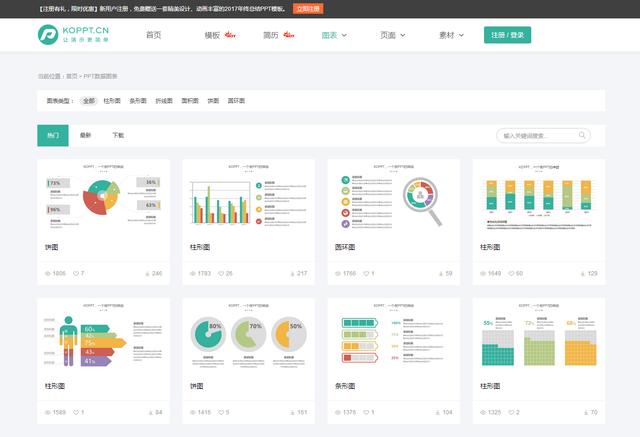Like the radial pie chart card with 73% label

tap(76, 273)
